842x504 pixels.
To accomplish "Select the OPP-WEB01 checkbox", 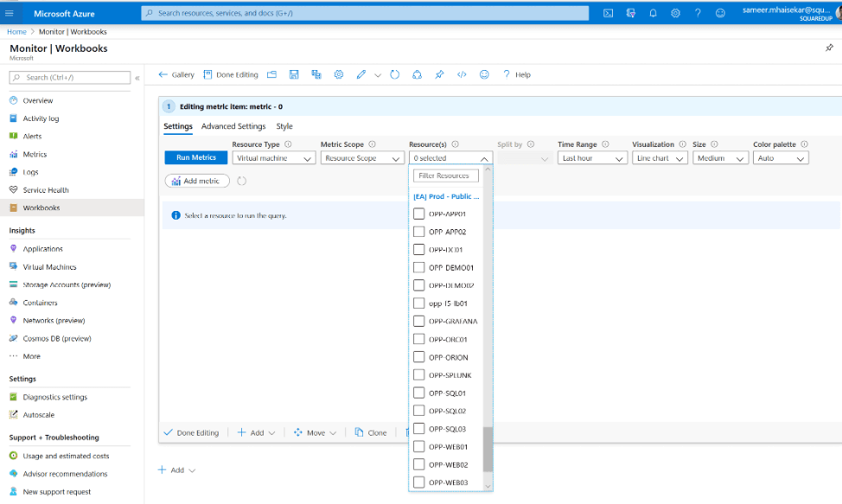I will tap(419, 447).
